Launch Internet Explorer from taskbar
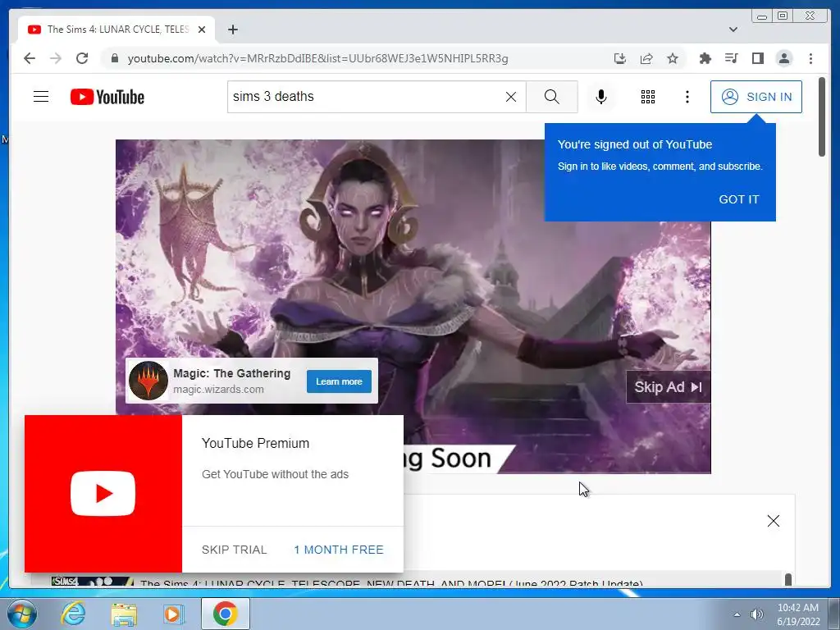The width and height of the screenshot is (840, 630). coord(73,614)
